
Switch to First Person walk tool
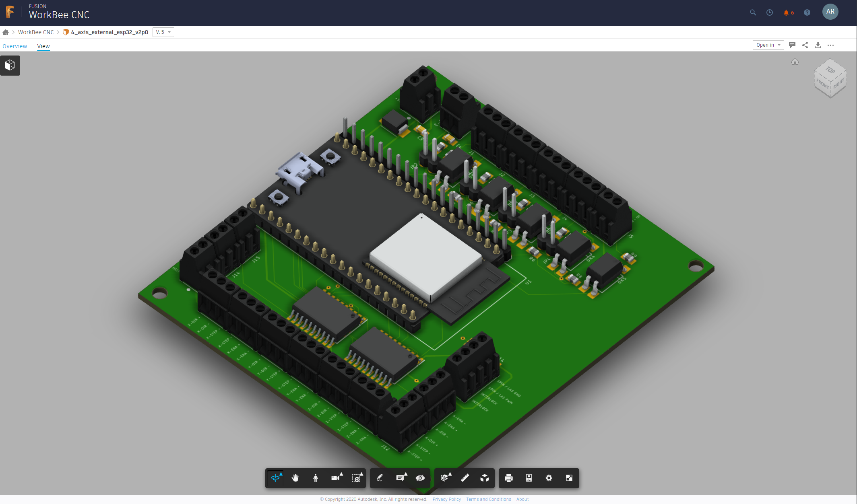coord(316,478)
